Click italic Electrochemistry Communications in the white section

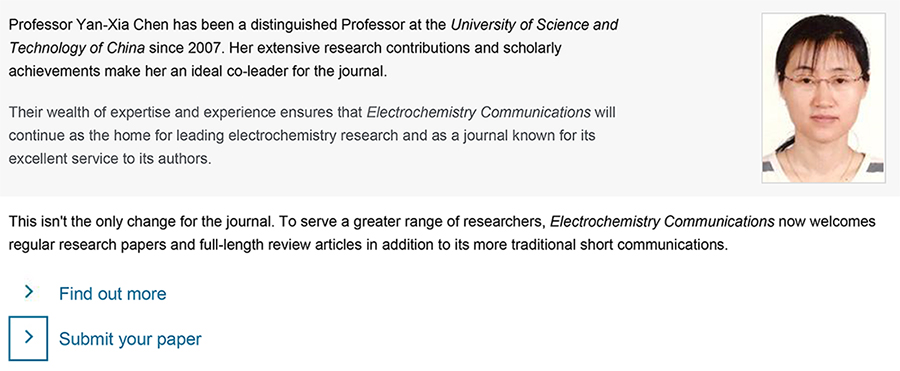pyautogui.click(x=662, y=222)
